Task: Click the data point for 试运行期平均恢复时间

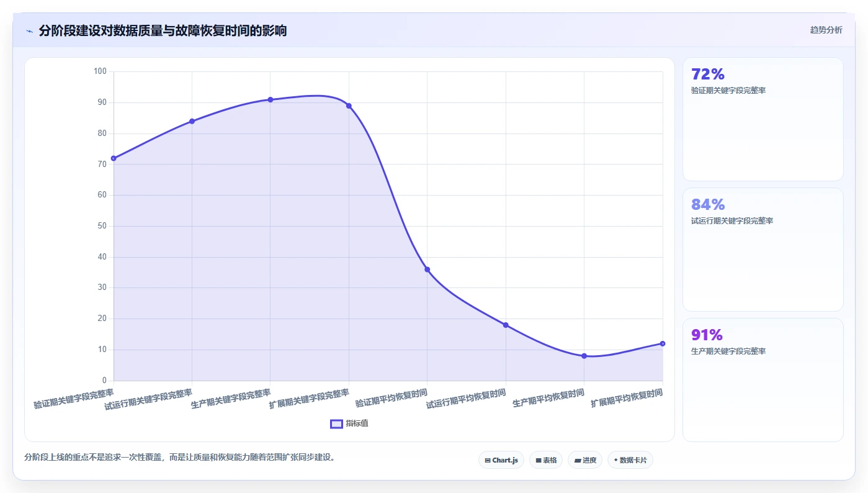Action: pyautogui.click(x=506, y=325)
